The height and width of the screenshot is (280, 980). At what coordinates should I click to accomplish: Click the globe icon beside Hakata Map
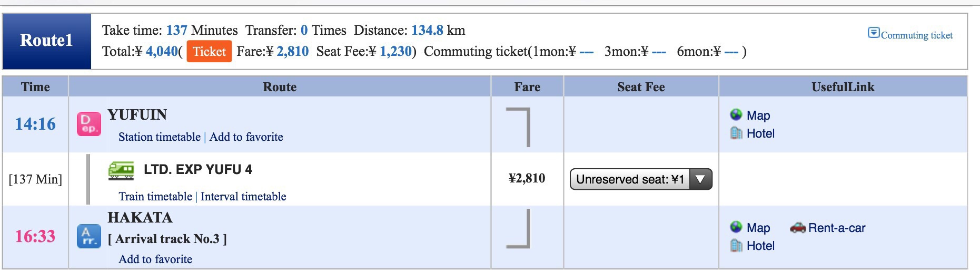pyautogui.click(x=736, y=227)
